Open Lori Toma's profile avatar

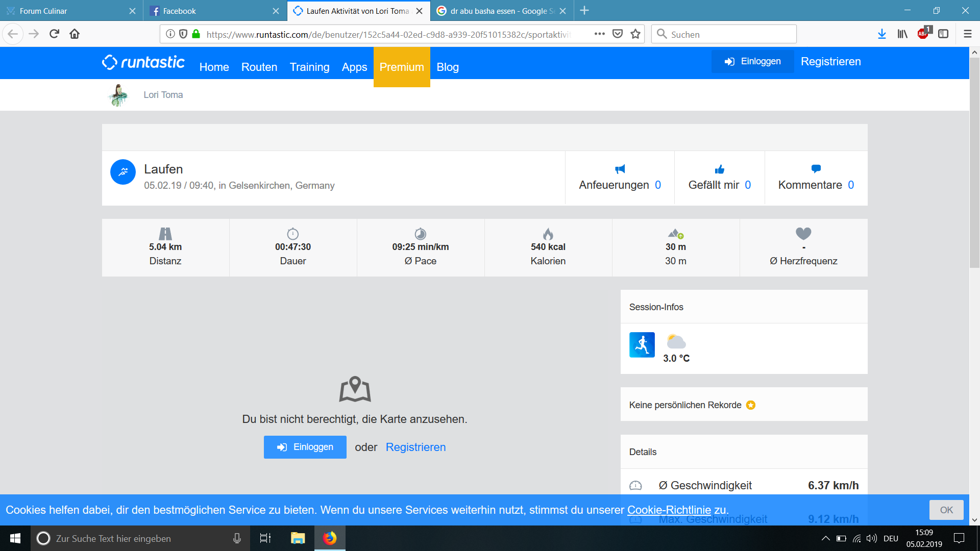(x=118, y=95)
